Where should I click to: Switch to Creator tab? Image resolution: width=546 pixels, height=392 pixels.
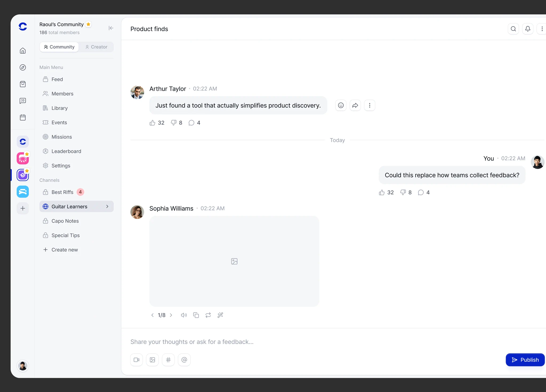[x=96, y=47]
